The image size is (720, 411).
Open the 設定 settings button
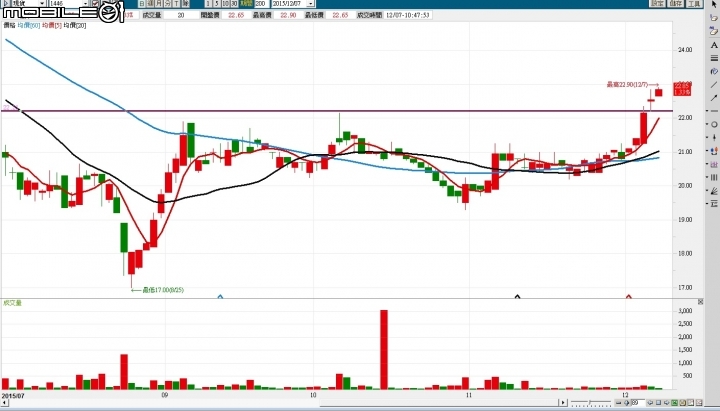657,3
